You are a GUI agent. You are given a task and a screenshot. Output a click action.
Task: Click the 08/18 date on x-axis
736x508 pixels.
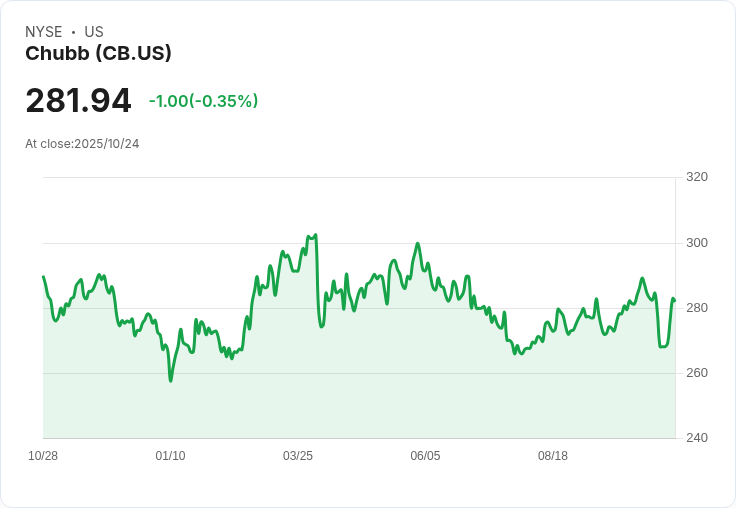click(553, 456)
